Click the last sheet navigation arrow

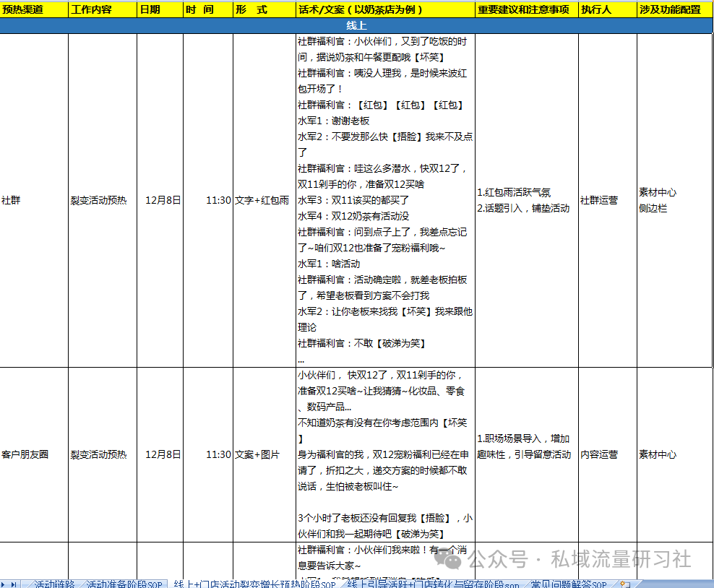coord(14,584)
